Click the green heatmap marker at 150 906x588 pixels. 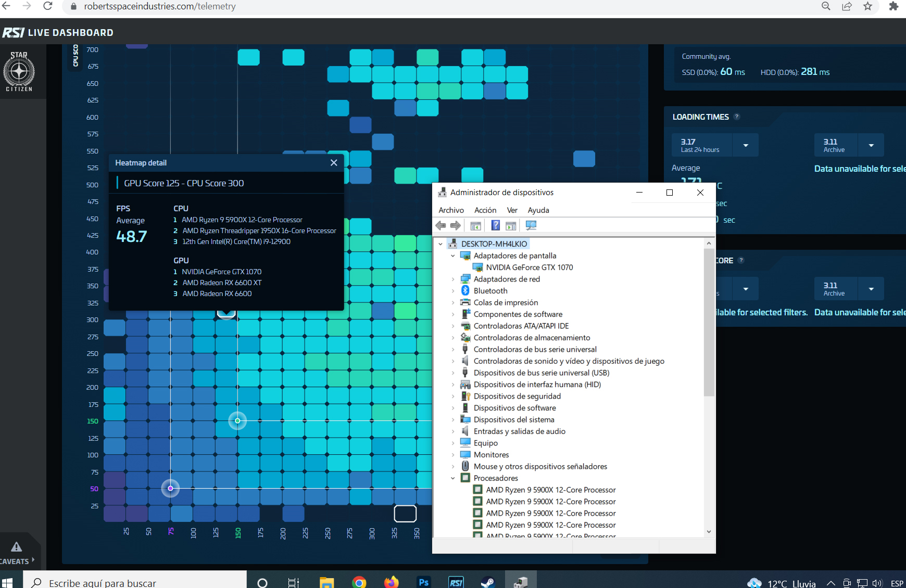coord(237,420)
